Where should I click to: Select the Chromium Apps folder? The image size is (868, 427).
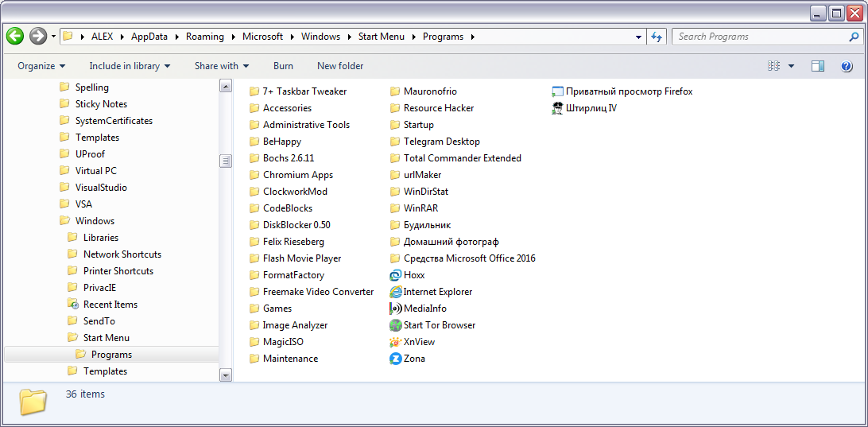click(291, 175)
